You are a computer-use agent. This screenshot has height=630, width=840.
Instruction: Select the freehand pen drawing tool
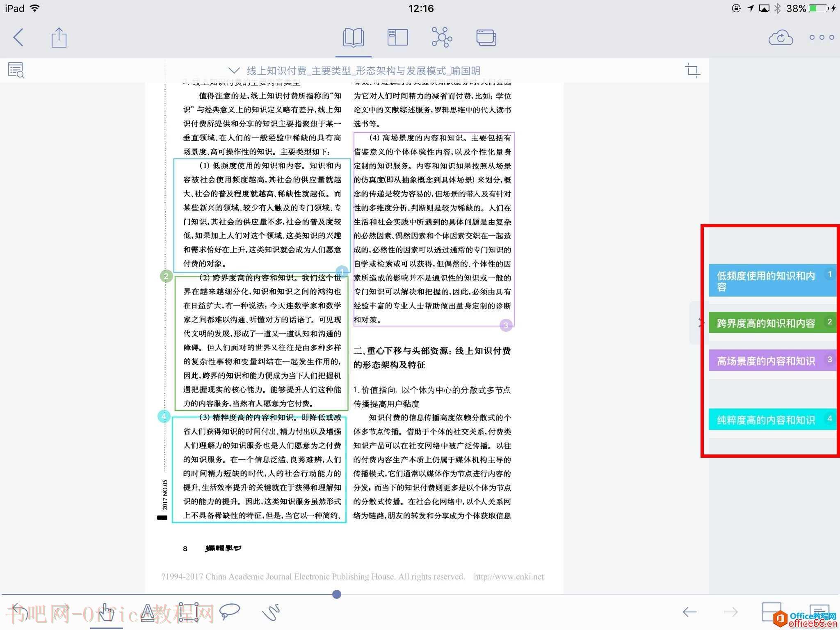[x=271, y=612]
